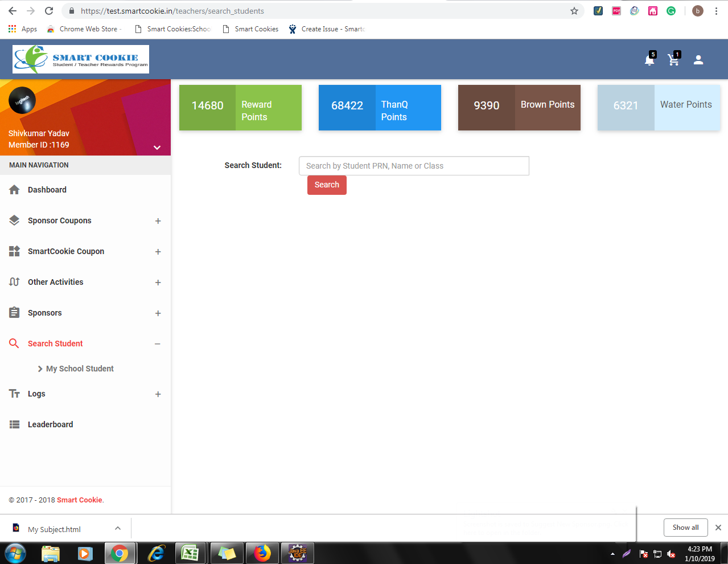The width and height of the screenshot is (728, 564).
Task: Click the Search Student input field
Action: (x=414, y=166)
